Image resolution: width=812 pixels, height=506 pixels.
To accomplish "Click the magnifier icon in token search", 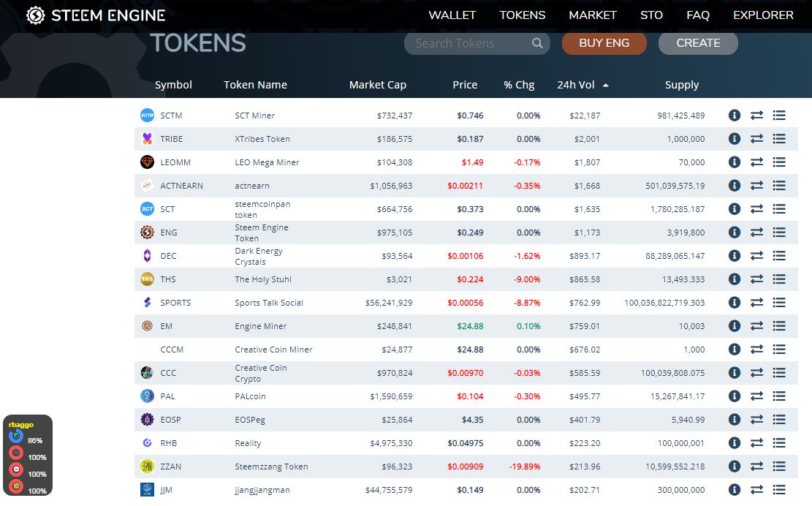I will point(537,43).
